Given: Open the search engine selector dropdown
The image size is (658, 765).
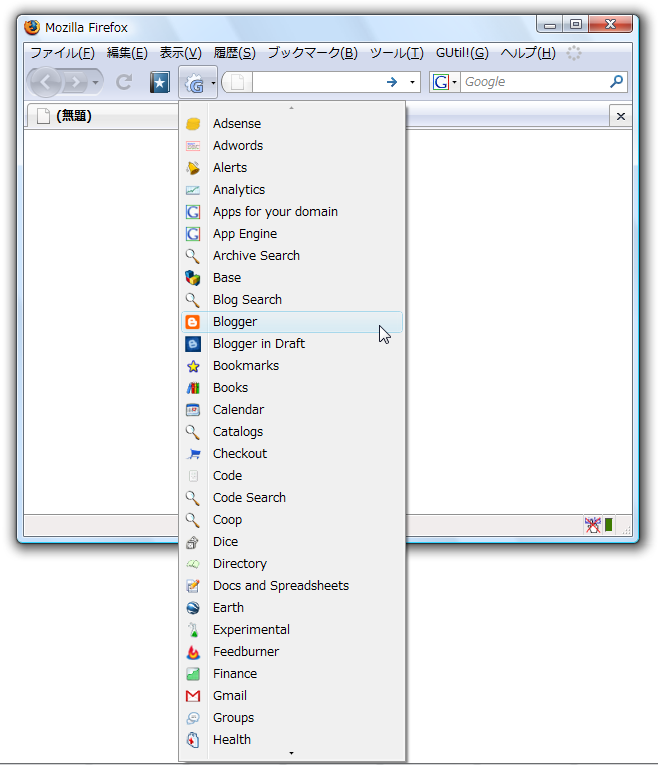Looking at the screenshot, I should tap(454, 82).
